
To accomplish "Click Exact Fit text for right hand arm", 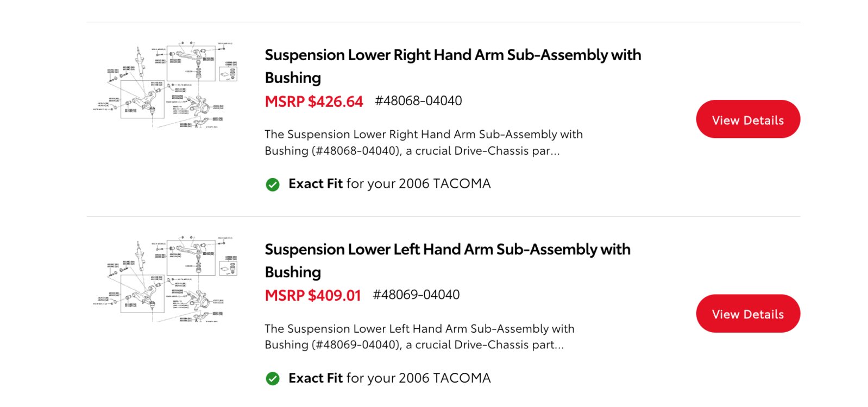I will coord(316,184).
